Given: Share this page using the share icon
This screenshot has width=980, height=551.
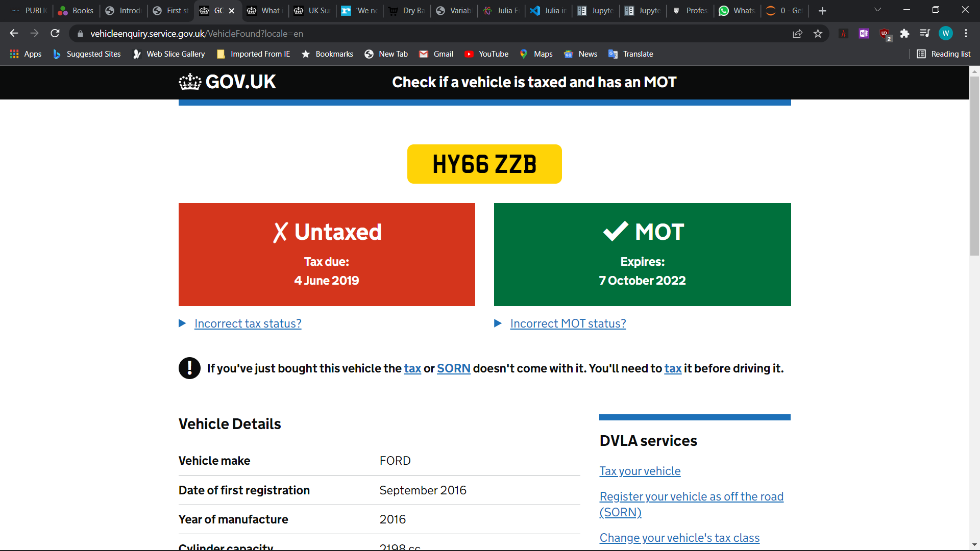Looking at the screenshot, I should pos(797,34).
